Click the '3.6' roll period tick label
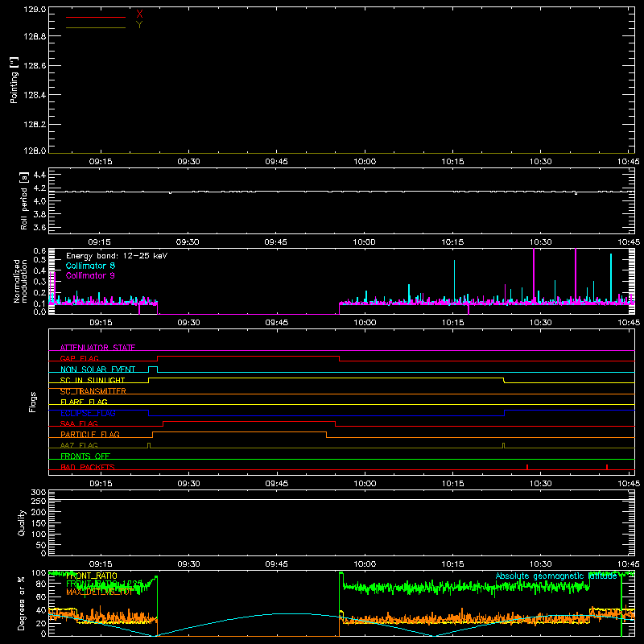This screenshot has width=644, height=644. [x=39, y=227]
